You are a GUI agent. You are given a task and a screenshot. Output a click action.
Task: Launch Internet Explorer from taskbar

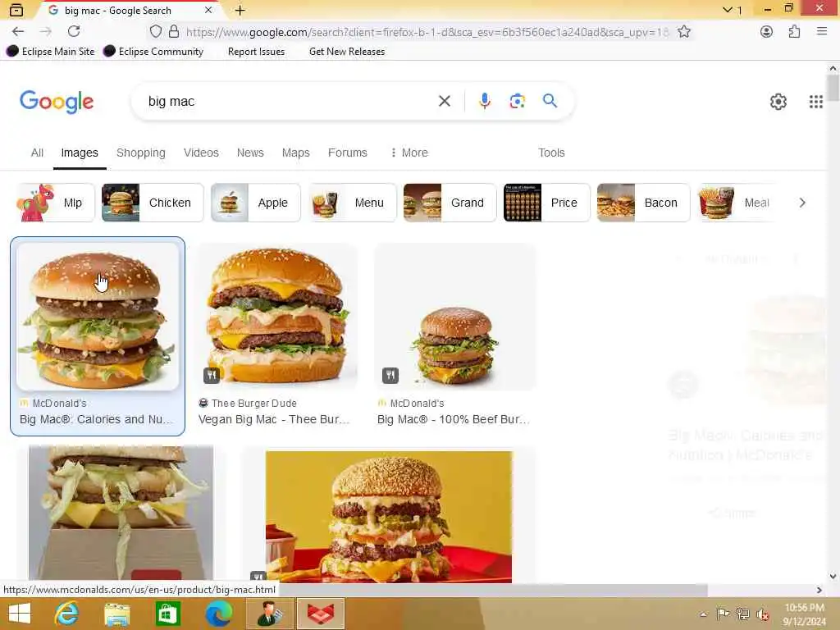click(x=66, y=614)
